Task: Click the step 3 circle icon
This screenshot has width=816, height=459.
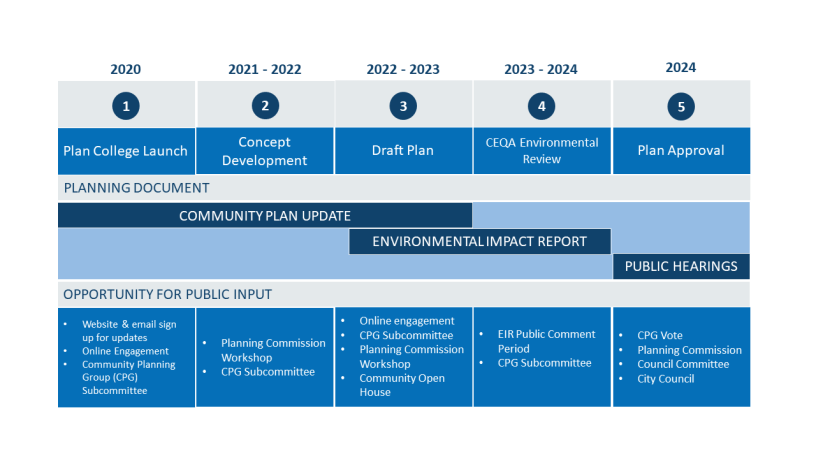Action: (403, 106)
